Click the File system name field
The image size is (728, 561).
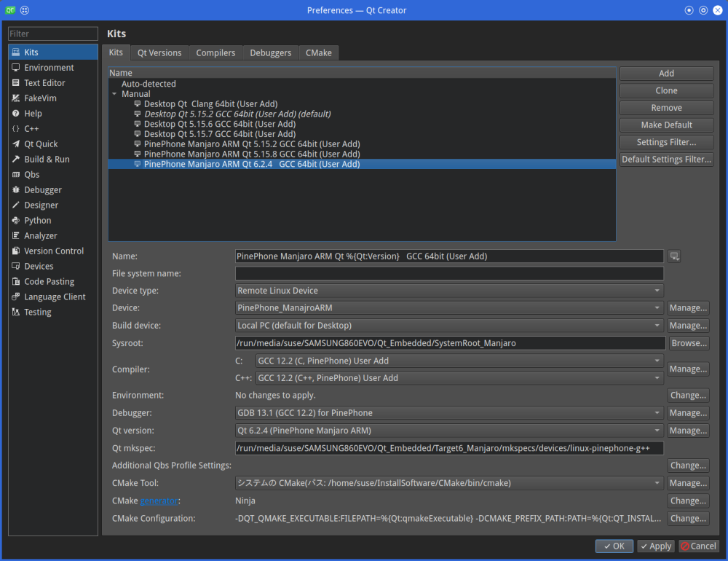[449, 273]
